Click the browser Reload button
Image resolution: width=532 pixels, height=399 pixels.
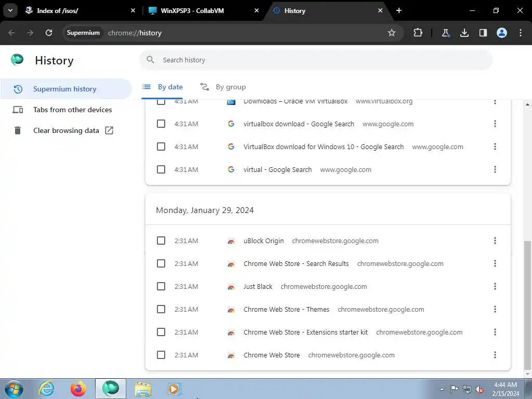(x=49, y=33)
